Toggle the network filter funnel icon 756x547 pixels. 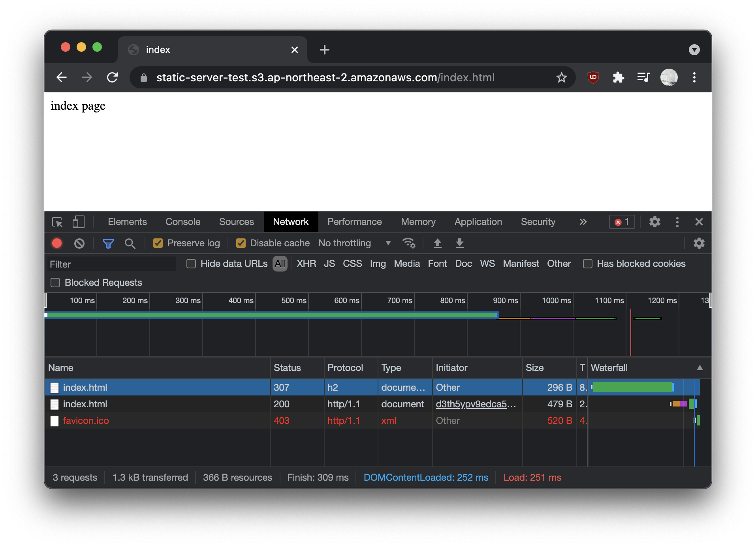tap(108, 244)
